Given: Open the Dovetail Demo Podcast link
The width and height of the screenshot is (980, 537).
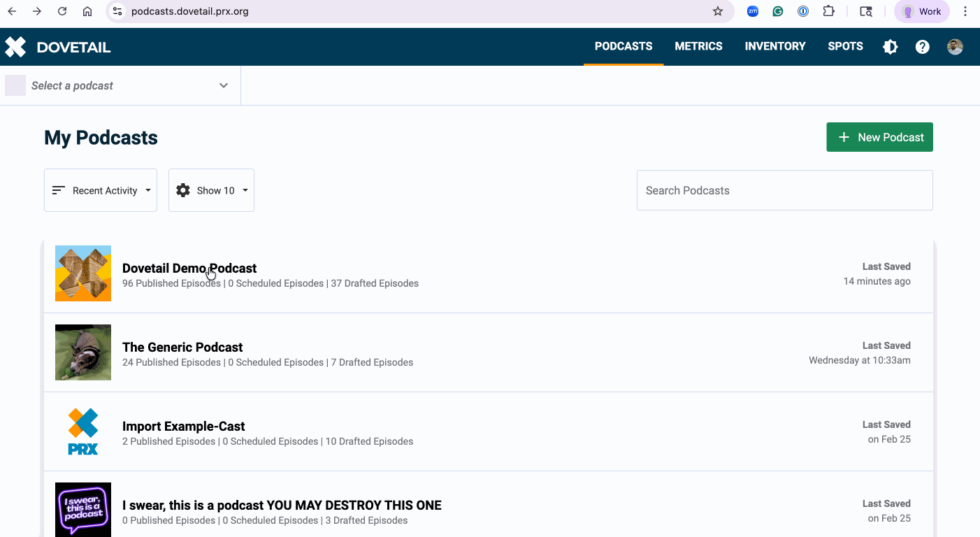Looking at the screenshot, I should pyautogui.click(x=189, y=268).
